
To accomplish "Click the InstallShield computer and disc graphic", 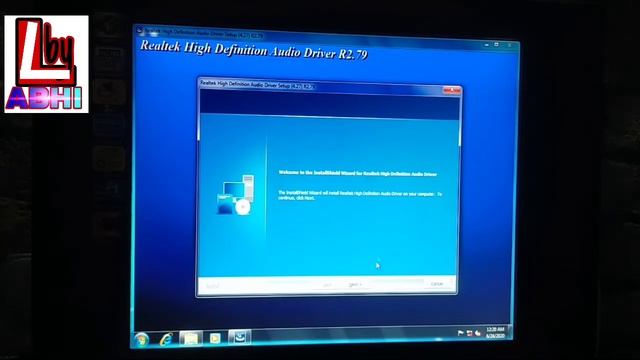I will [x=236, y=195].
